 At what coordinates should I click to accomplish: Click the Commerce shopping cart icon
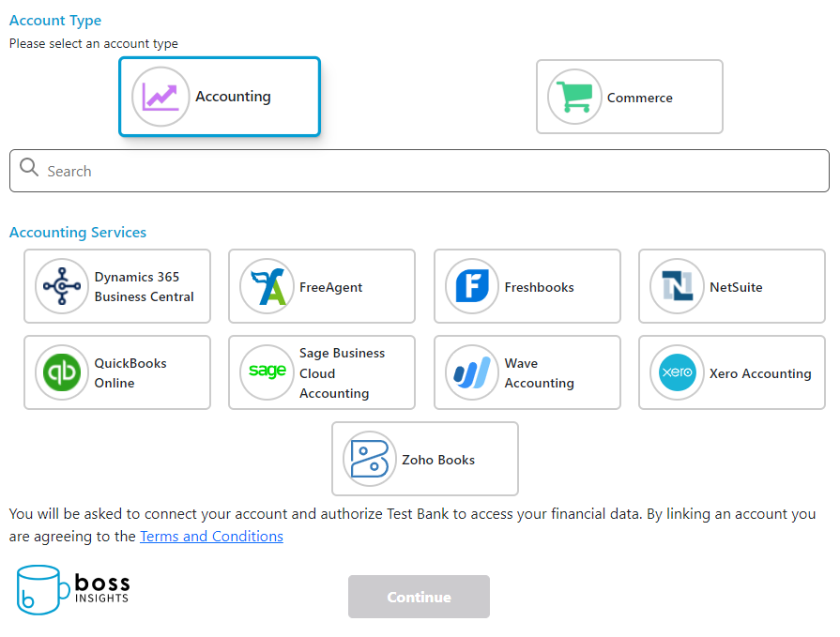[x=574, y=97]
